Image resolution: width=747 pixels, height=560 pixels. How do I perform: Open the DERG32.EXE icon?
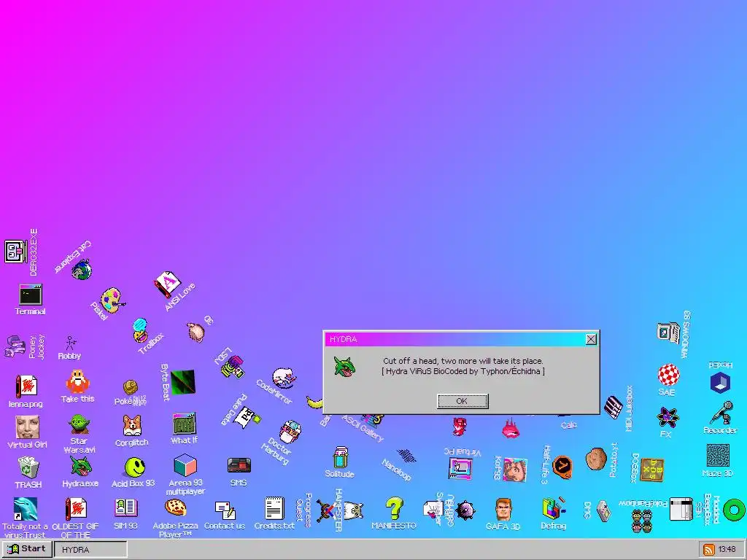[16, 252]
